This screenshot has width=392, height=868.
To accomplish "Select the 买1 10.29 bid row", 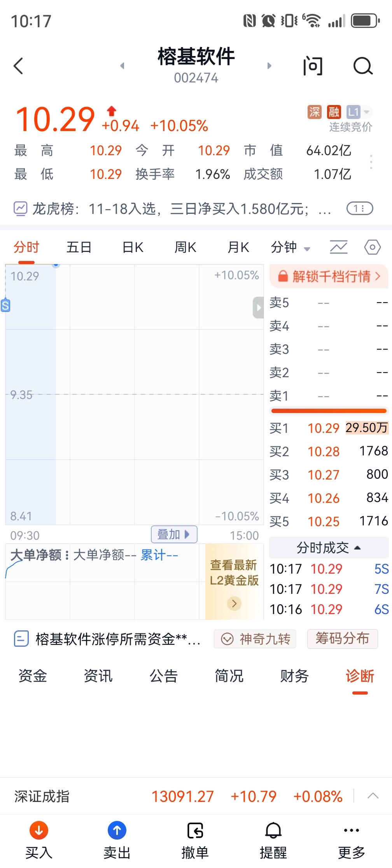I will pyautogui.click(x=329, y=428).
